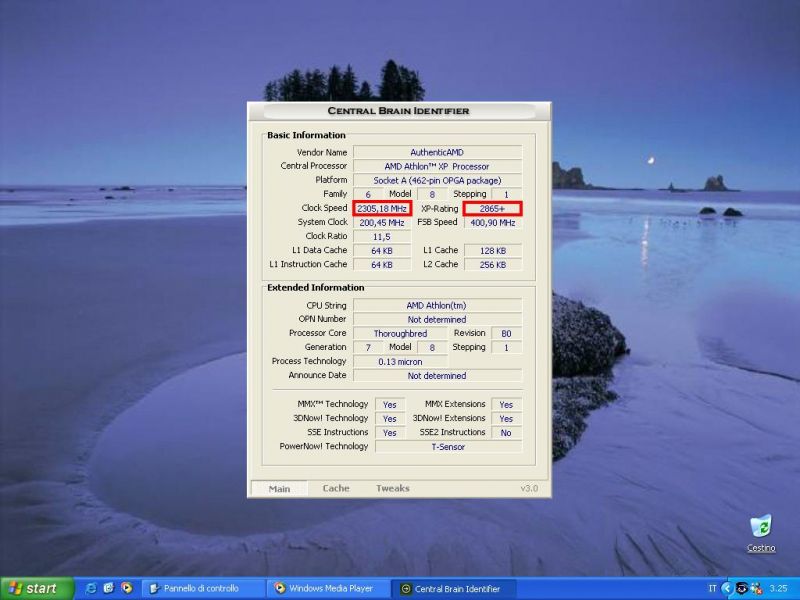This screenshot has height=600, width=800.
Task: Click the Platform Socket A field
Action: click(437, 180)
